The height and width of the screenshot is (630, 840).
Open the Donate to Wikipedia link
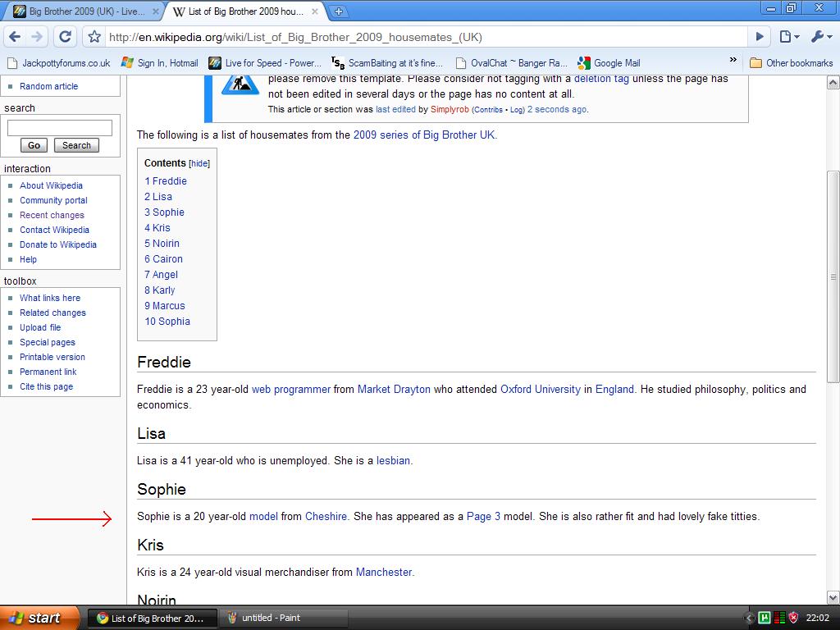[58, 244]
